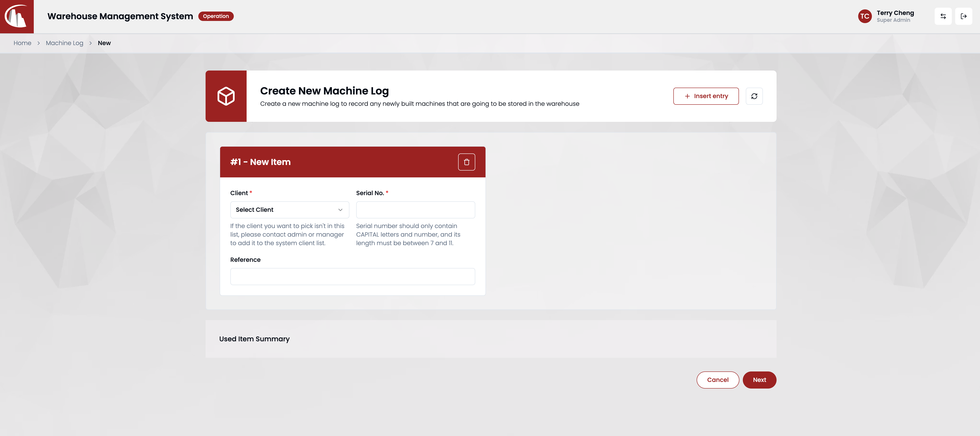
Task: Click the Cancel button
Action: tap(718, 380)
